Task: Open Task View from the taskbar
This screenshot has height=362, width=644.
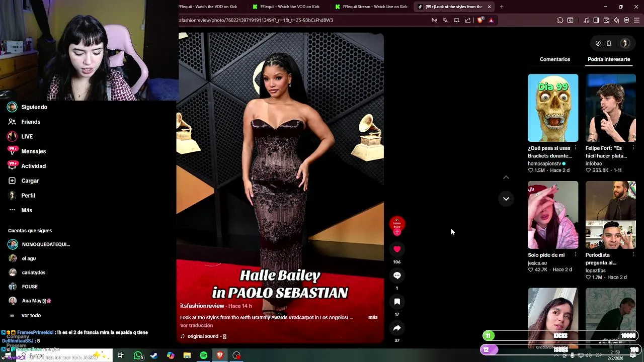Action: pos(121,355)
